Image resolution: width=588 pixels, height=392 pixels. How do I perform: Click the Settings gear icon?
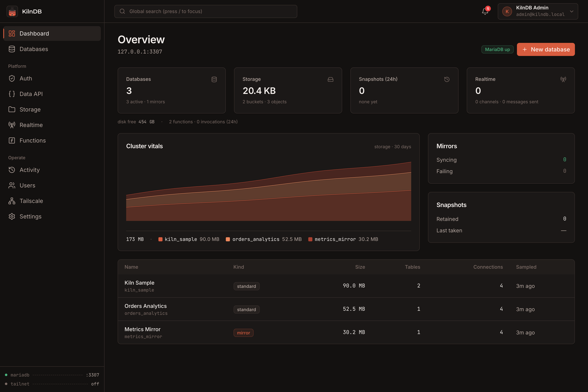(x=12, y=216)
